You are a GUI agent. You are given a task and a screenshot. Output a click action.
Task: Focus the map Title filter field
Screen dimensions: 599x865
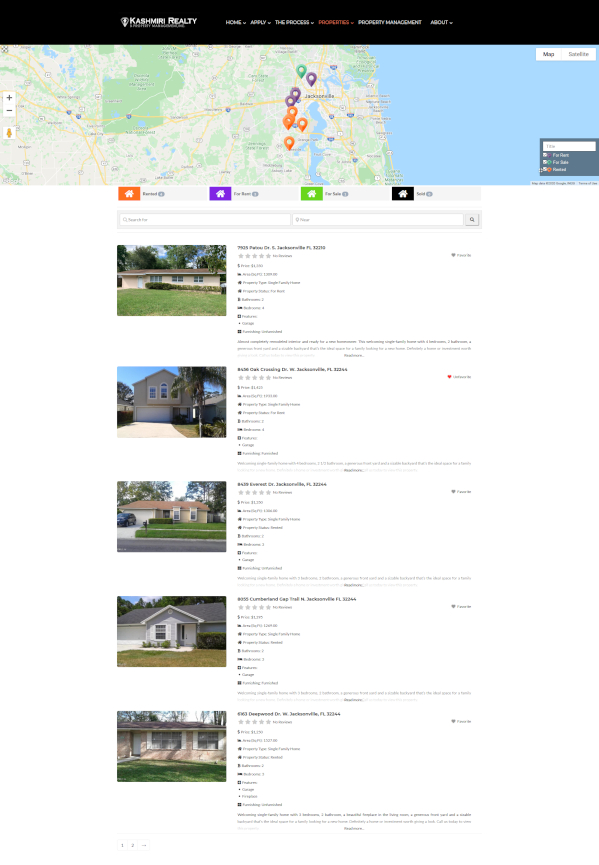pyautogui.click(x=569, y=146)
